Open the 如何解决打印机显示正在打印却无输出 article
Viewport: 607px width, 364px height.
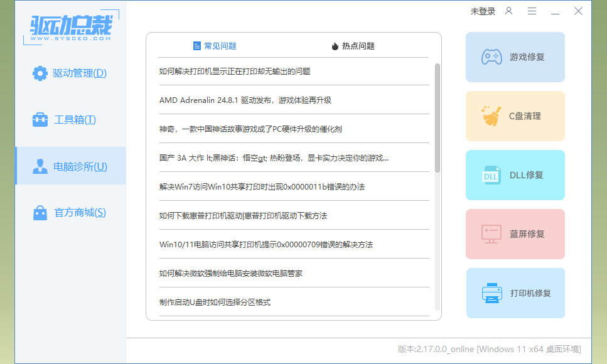click(x=235, y=72)
